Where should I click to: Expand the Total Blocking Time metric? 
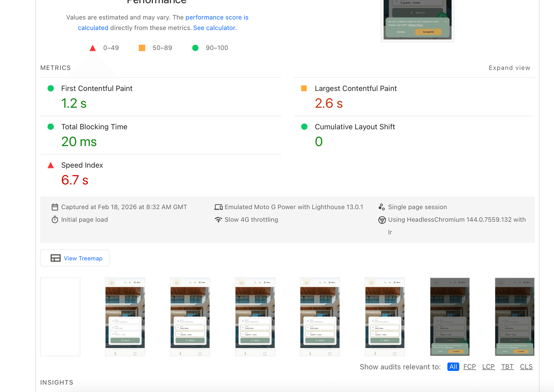click(94, 127)
